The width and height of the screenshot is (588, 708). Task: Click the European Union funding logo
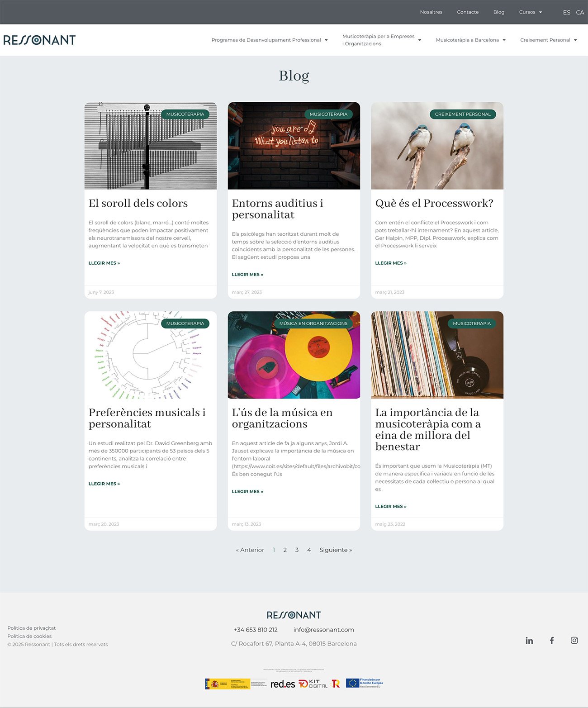pyautogui.click(x=364, y=683)
